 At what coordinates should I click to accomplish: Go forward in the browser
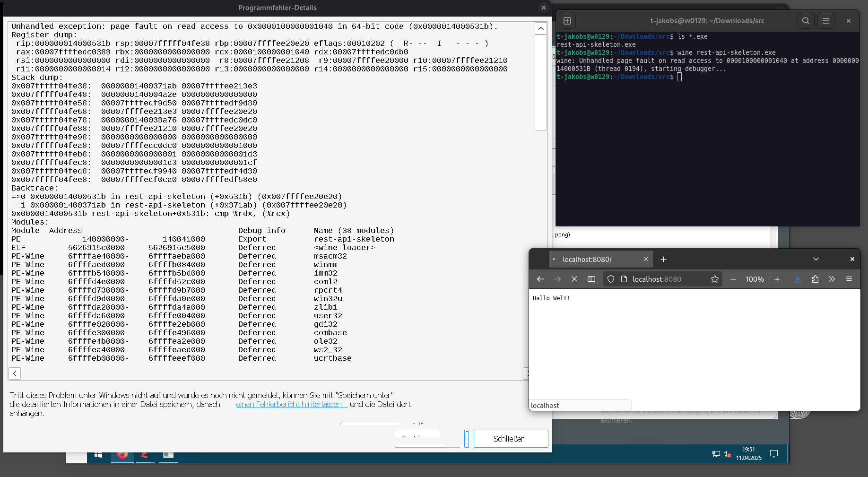pos(557,279)
